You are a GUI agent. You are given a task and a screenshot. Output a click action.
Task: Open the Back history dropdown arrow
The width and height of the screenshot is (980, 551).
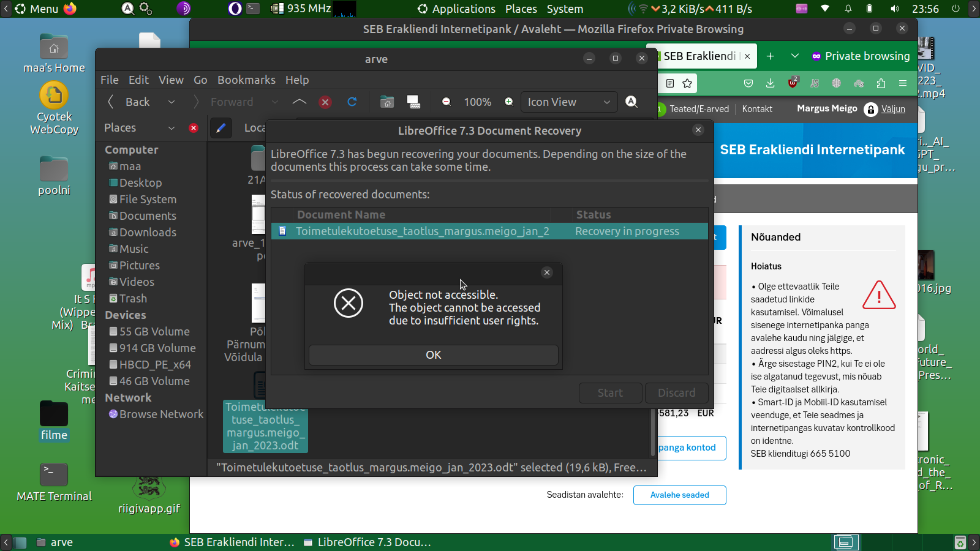click(171, 102)
